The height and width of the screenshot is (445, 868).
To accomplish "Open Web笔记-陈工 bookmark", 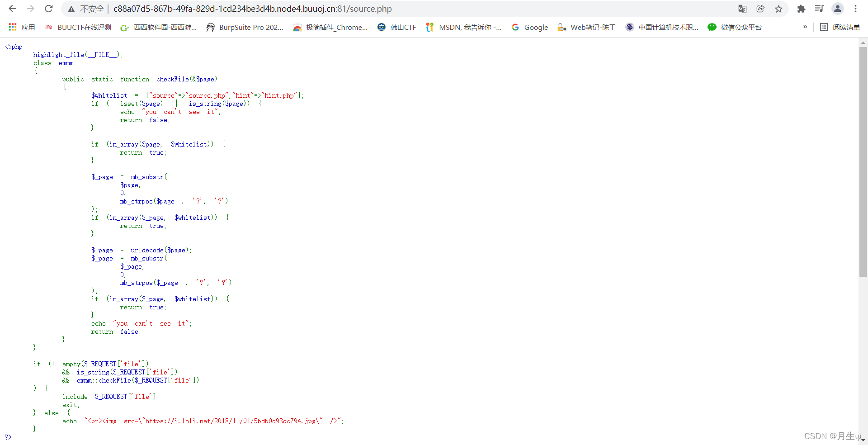I will [x=587, y=27].
